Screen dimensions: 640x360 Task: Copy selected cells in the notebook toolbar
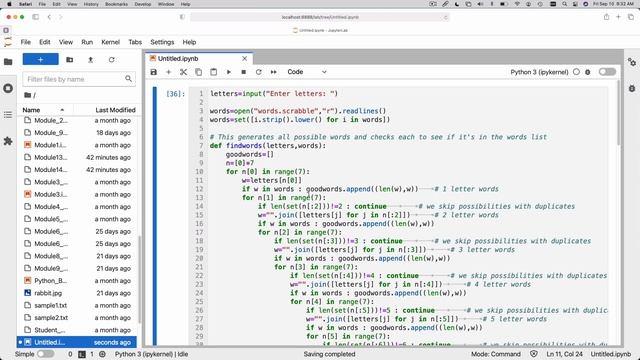[x=198, y=72]
